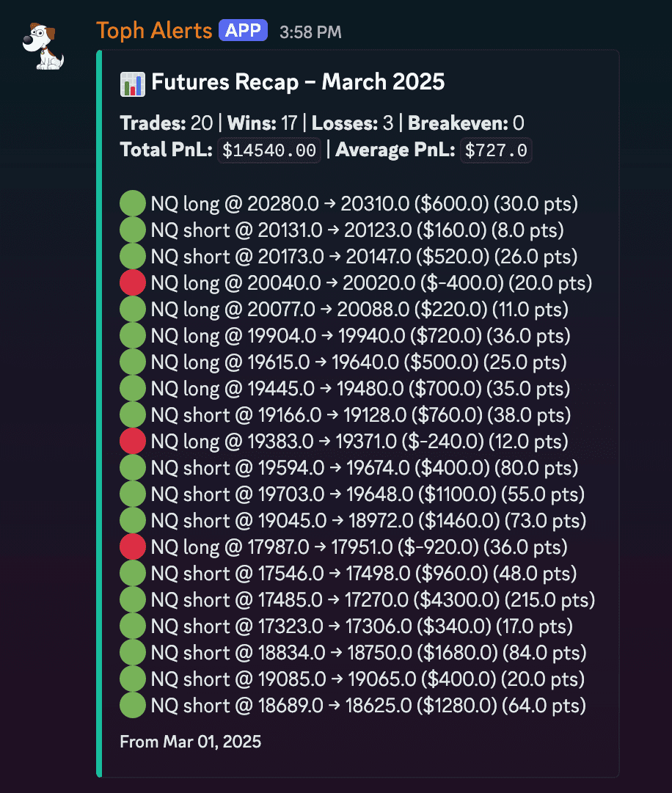Viewport: 672px width, 793px height.
Task: Click green circle beside NQ short @ 17485.0
Action: pyautogui.click(x=133, y=600)
